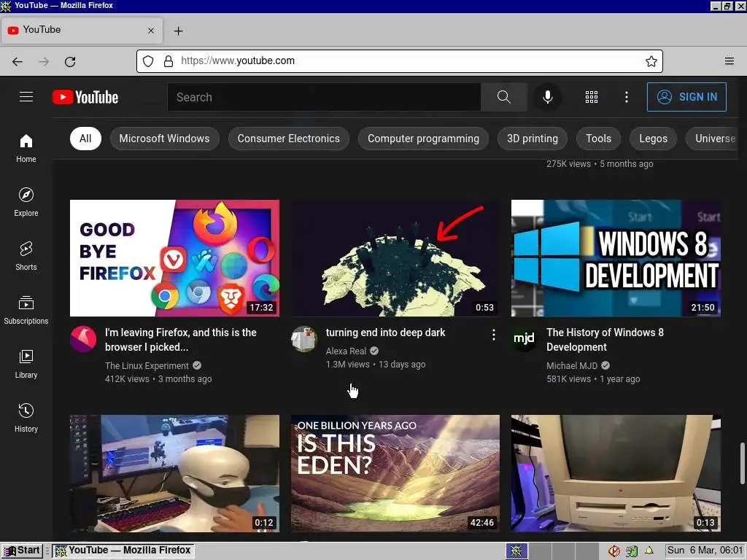Select the Tools filter chip
747x560 pixels.
coord(598,139)
